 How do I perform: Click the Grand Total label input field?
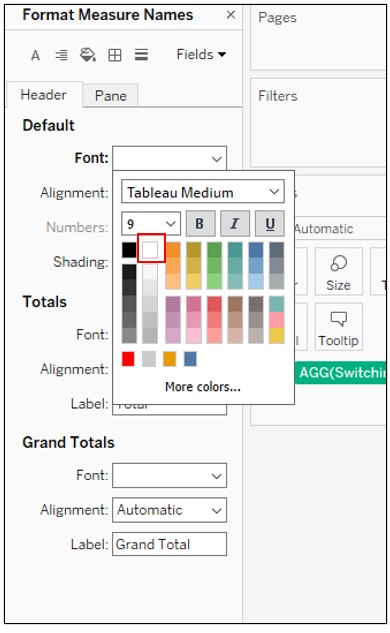(x=170, y=544)
